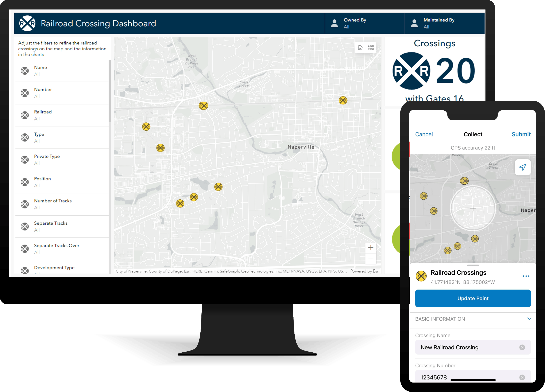This screenshot has width=545, height=392.
Task: Clear the Crossing Number field with X icon
Action: click(522, 377)
